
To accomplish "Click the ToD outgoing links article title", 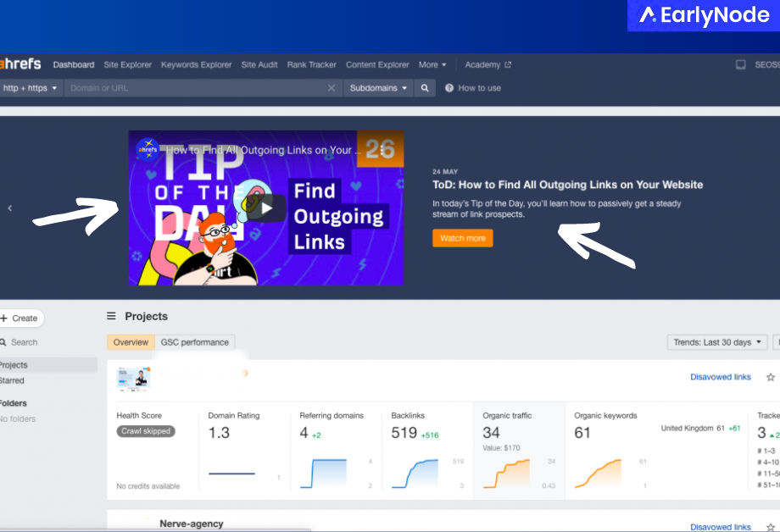I will pyautogui.click(x=567, y=185).
